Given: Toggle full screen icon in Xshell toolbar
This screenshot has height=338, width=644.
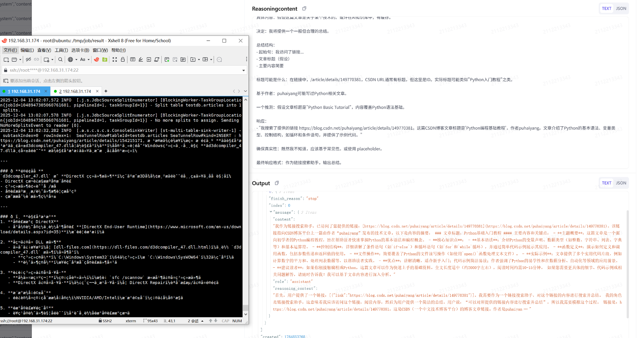Looking at the screenshot, I should pyautogui.click(x=115, y=60).
